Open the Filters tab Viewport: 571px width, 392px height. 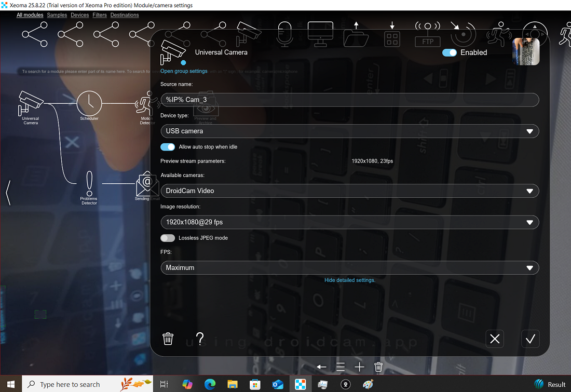tap(99, 15)
